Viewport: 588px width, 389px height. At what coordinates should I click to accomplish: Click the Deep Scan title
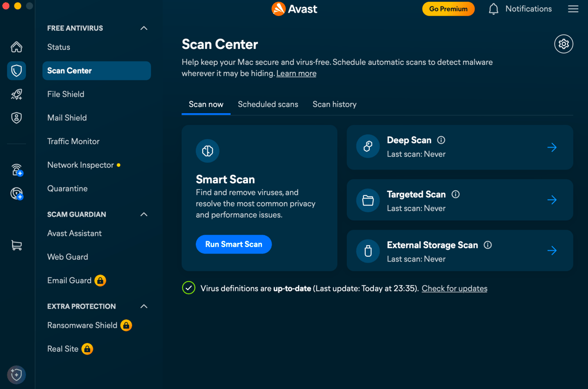coord(409,140)
